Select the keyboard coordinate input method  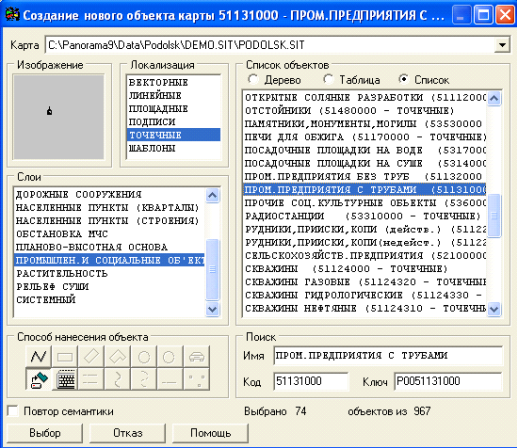(x=65, y=379)
